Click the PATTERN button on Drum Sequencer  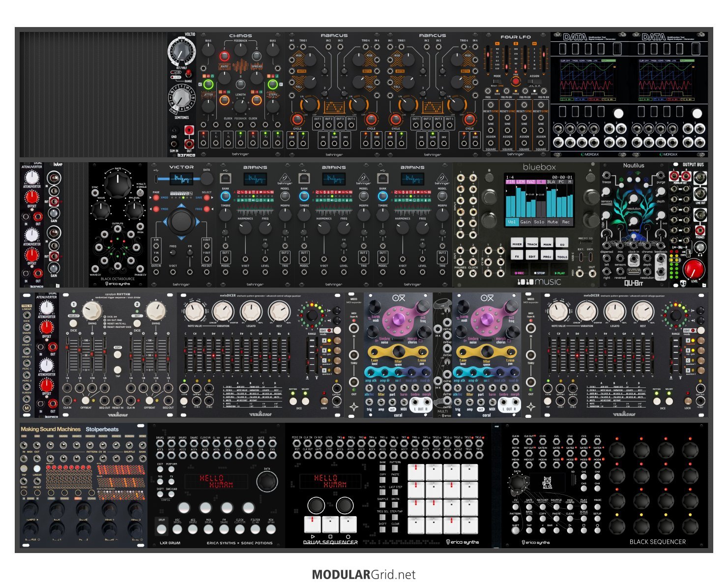[395, 468]
